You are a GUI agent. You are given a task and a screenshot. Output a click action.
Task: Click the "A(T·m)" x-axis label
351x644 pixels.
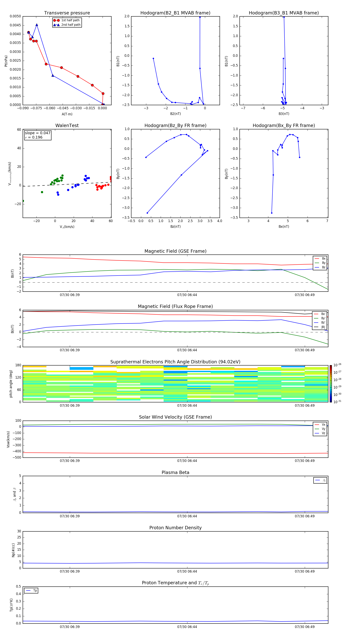coord(67,114)
